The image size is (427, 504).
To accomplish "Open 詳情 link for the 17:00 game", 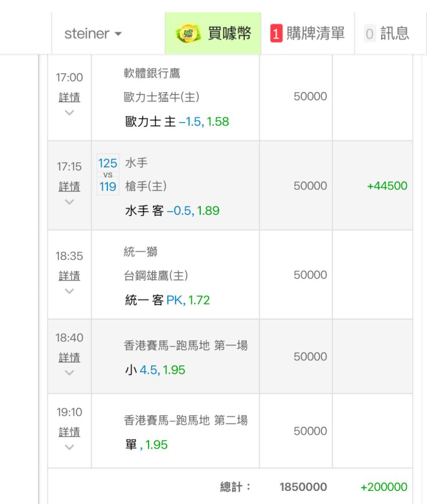I will coord(69,97).
